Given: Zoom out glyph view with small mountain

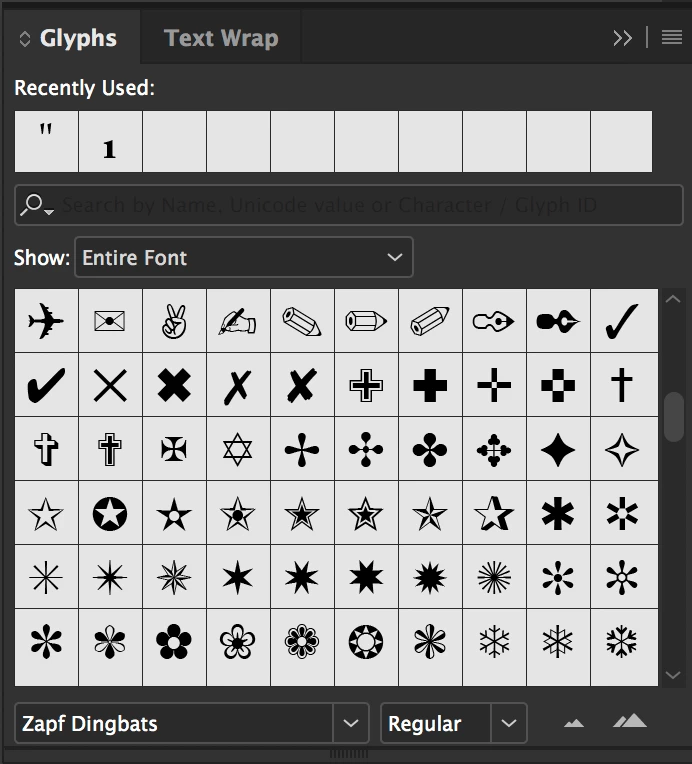Looking at the screenshot, I should click(x=574, y=724).
